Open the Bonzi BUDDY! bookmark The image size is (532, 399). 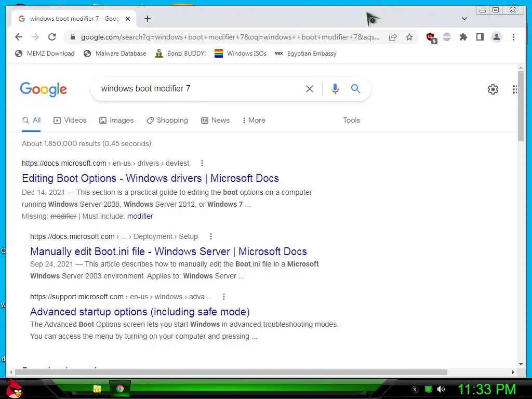pyautogui.click(x=180, y=54)
